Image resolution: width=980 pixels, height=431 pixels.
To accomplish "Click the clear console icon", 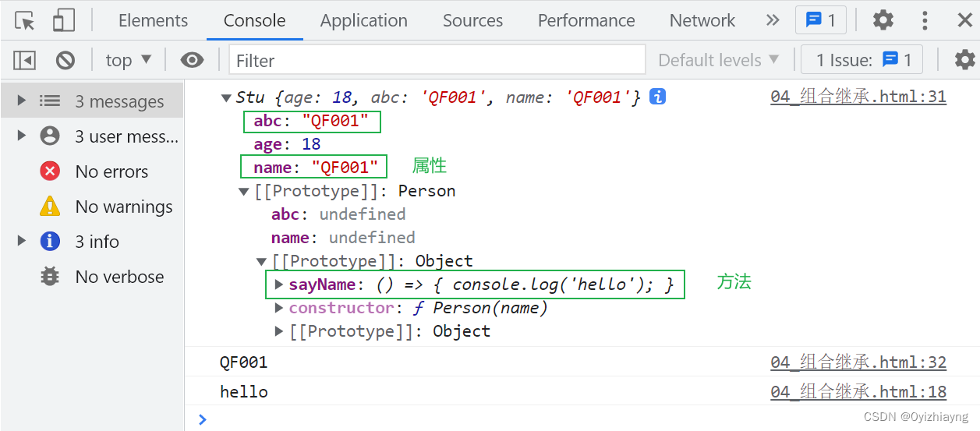I will pyautogui.click(x=65, y=60).
